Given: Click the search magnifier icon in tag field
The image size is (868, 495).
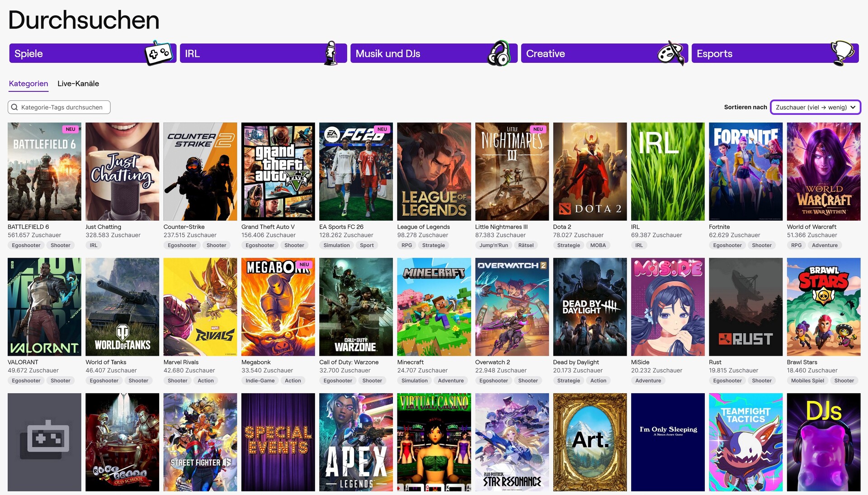Looking at the screenshot, I should (x=15, y=107).
